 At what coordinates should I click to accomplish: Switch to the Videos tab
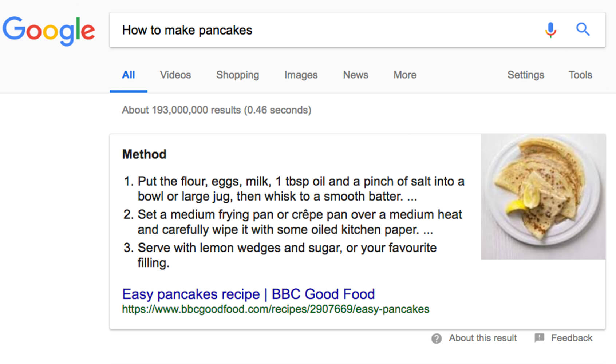175,75
